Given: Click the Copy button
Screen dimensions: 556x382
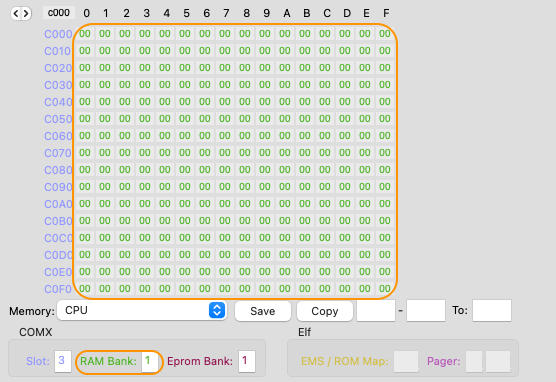Looking at the screenshot, I should pyautogui.click(x=325, y=311).
